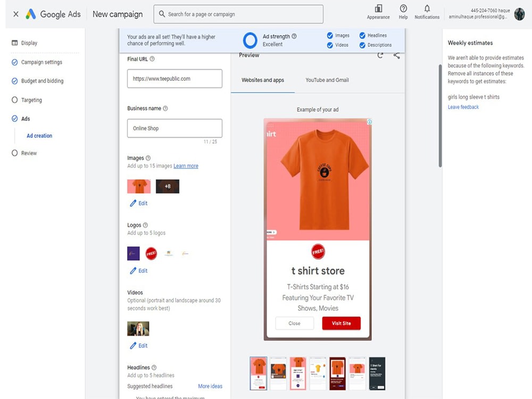
Task: Click Edit under Images
Action: [139, 203]
